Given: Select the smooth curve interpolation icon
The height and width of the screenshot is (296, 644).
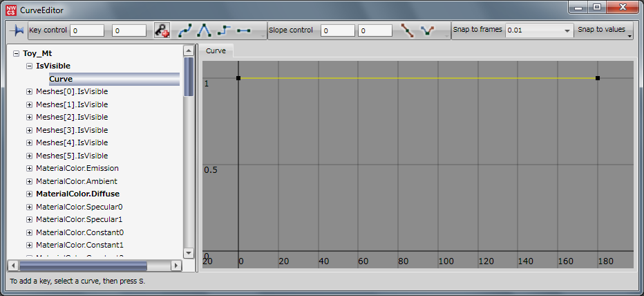Looking at the screenshot, I should click(185, 31).
